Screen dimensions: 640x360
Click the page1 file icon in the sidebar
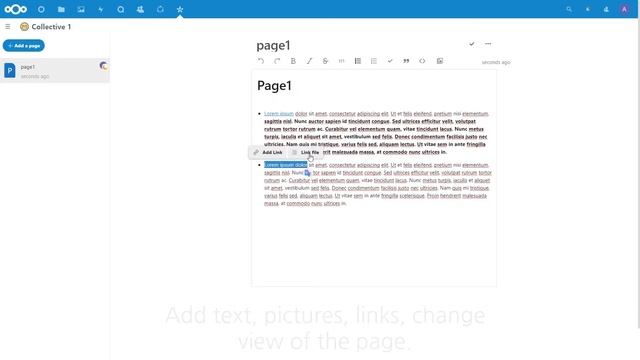pos(10,71)
